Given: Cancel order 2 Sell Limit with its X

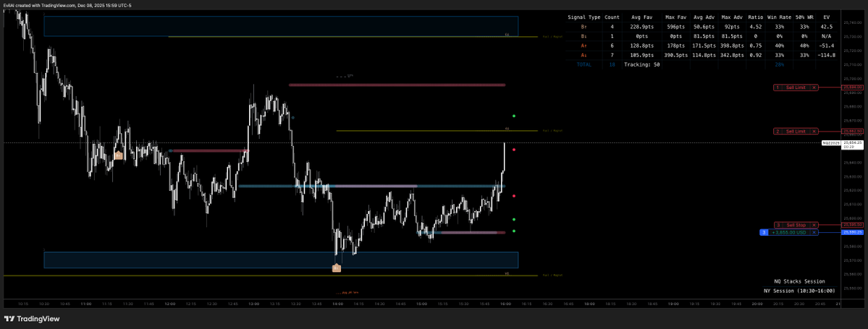Looking at the screenshot, I should click(x=814, y=131).
